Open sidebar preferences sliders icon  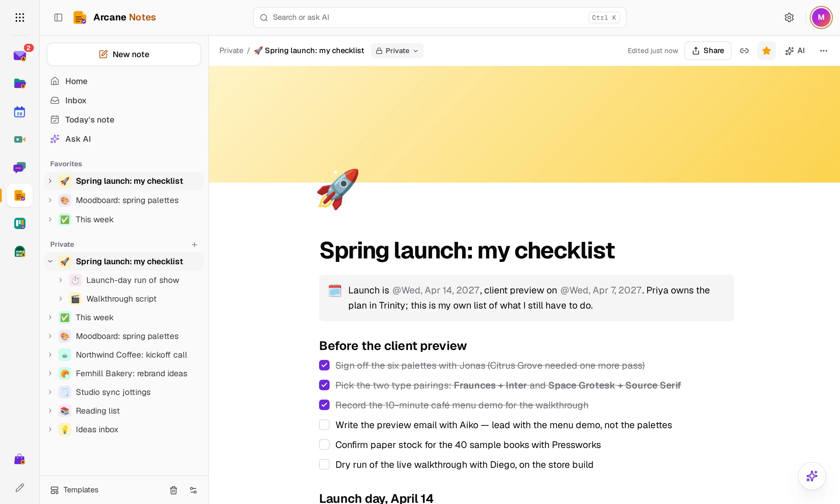point(193,490)
